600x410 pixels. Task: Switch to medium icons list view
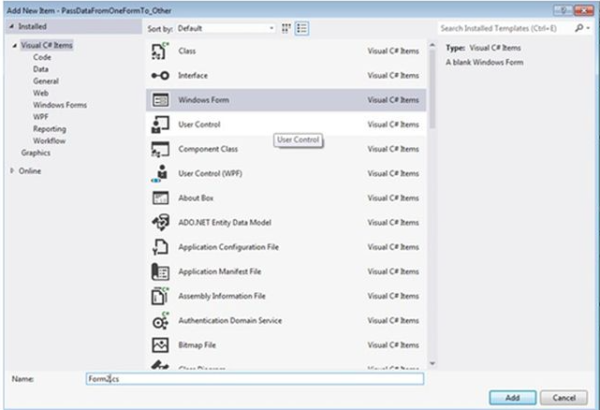click(x=302, y=29)
